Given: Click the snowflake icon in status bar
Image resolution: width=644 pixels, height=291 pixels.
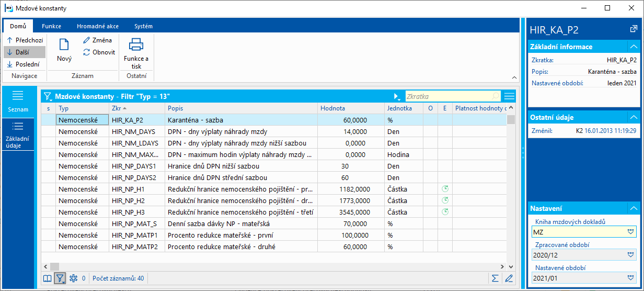Looking at the screenshot, I should (73, 278).
